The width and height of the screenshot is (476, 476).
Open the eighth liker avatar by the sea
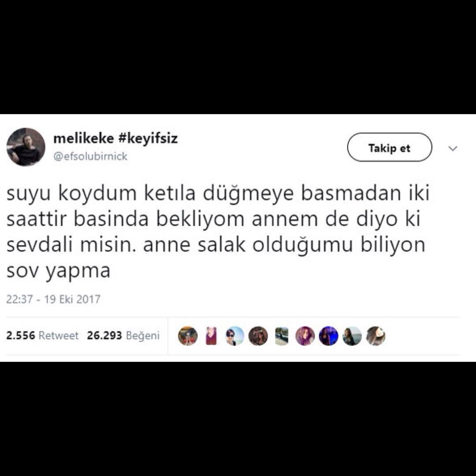[352, 336]
